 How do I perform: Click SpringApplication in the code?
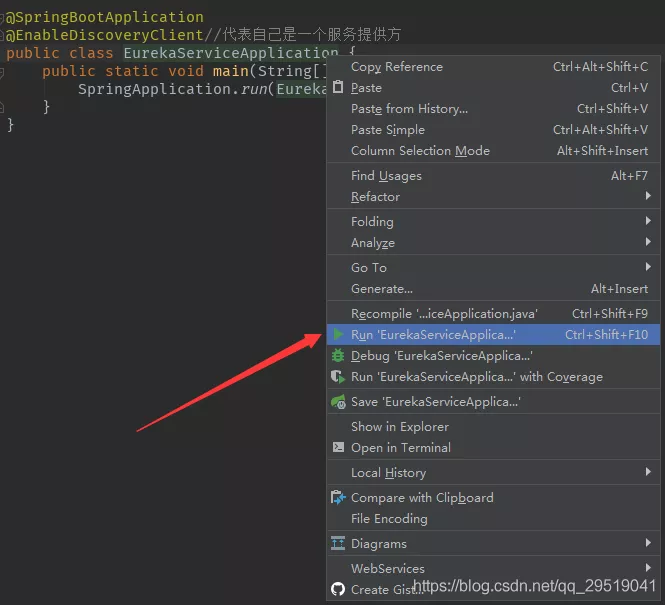154,89
